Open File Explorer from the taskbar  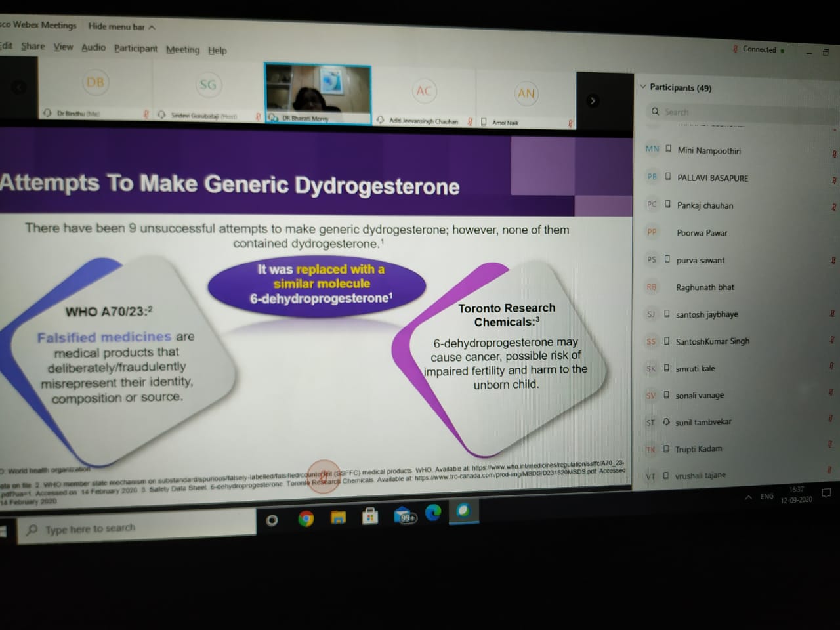(x=338, y=518)
